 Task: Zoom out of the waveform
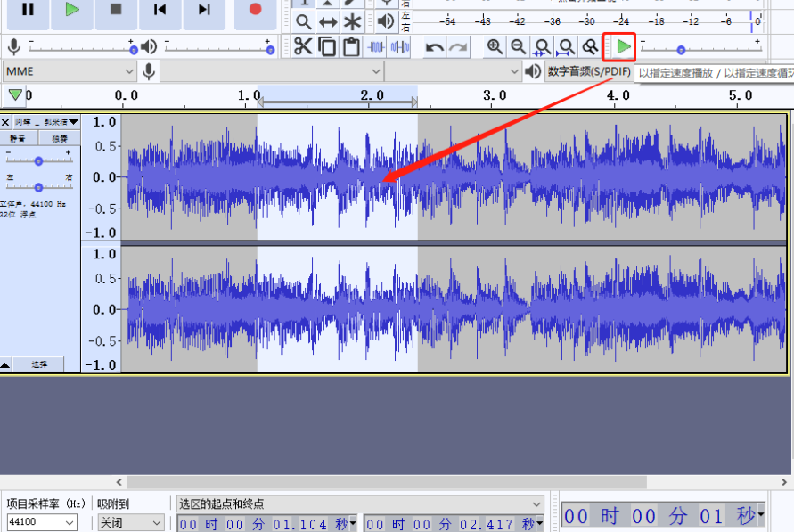click(x=518, y=46)
